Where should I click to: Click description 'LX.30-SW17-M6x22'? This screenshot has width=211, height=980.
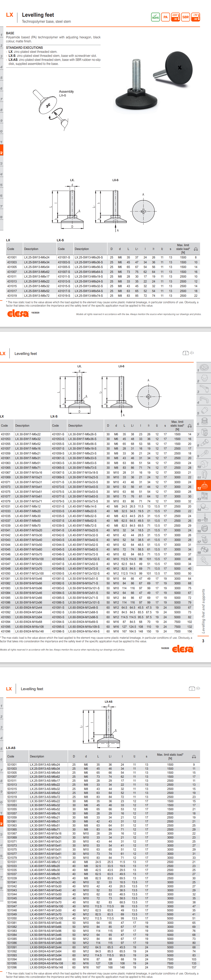(28, 434)
